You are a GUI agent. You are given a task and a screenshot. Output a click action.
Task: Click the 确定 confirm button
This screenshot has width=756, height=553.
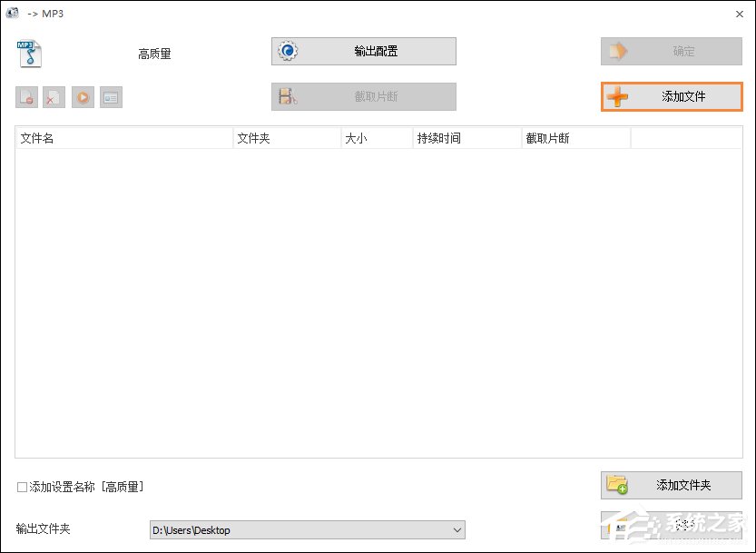point(672,51)
